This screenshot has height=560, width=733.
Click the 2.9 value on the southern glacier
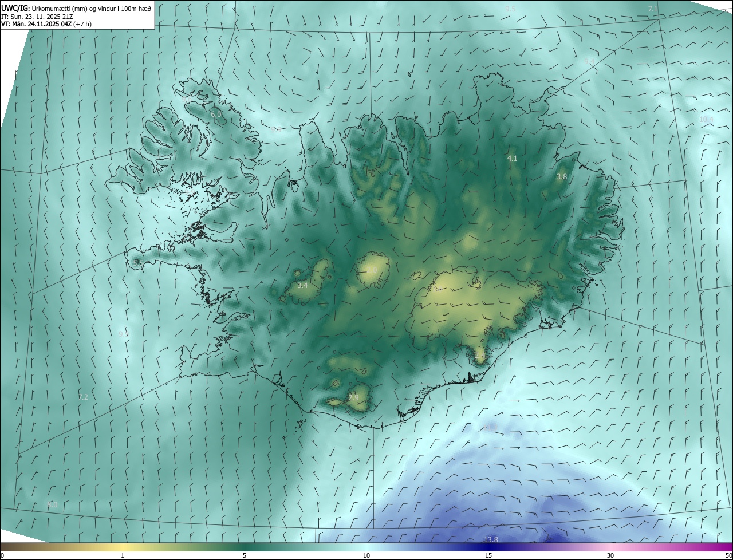pyautogui.click(x=353, y=398)
